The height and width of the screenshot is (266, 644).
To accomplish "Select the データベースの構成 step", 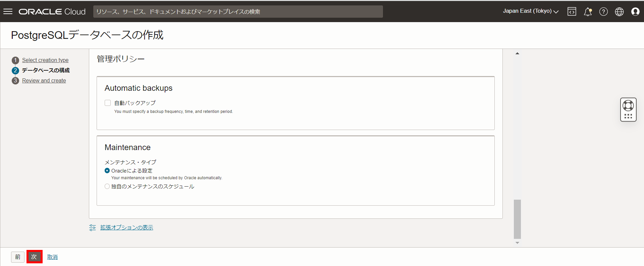I will 46,70.
